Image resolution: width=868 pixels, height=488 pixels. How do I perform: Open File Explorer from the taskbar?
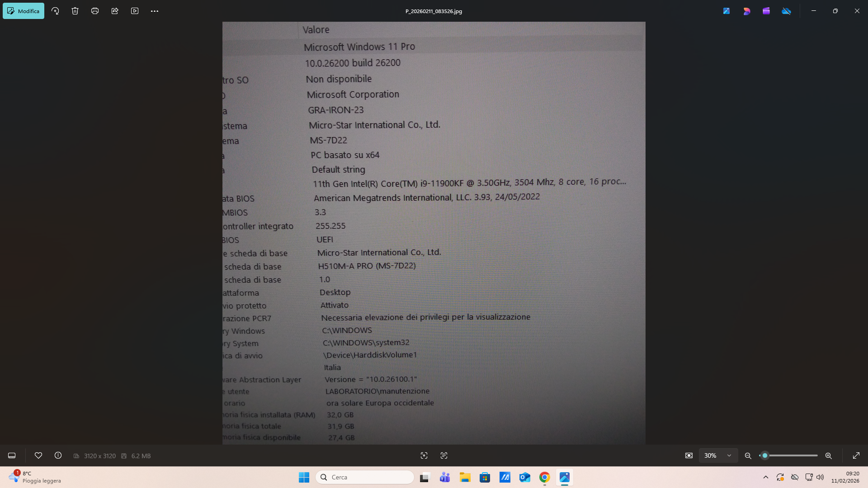pos(465,477)
